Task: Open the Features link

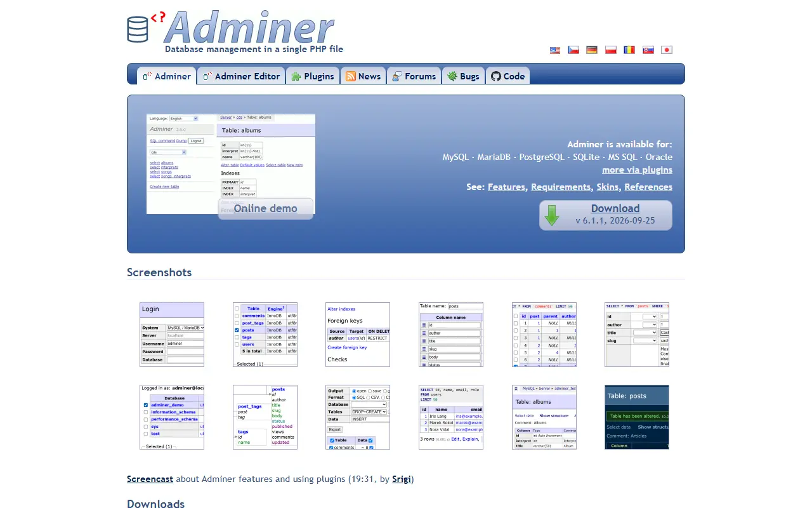Action: (x=506, y=187)
